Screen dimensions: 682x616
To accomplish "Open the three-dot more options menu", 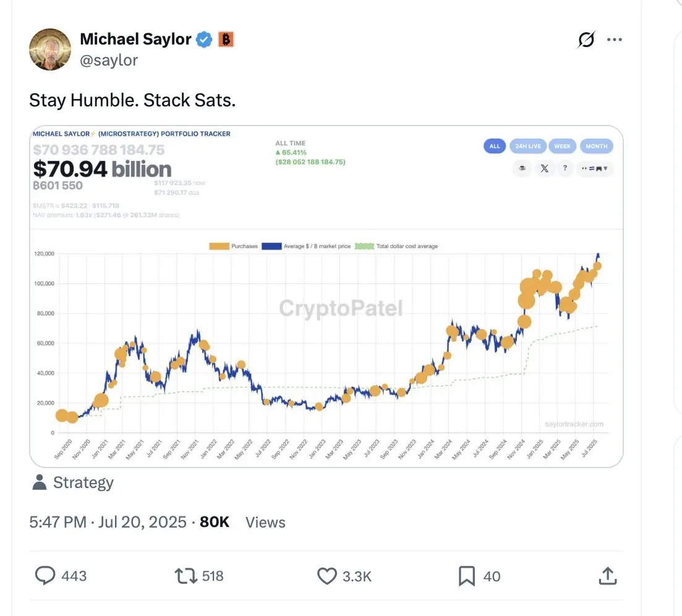I will [x=614, y=40].
